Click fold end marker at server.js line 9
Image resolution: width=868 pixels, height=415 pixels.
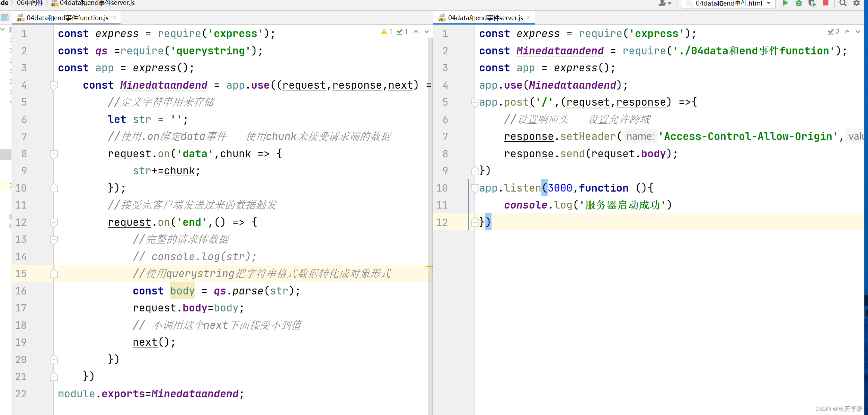475,171
